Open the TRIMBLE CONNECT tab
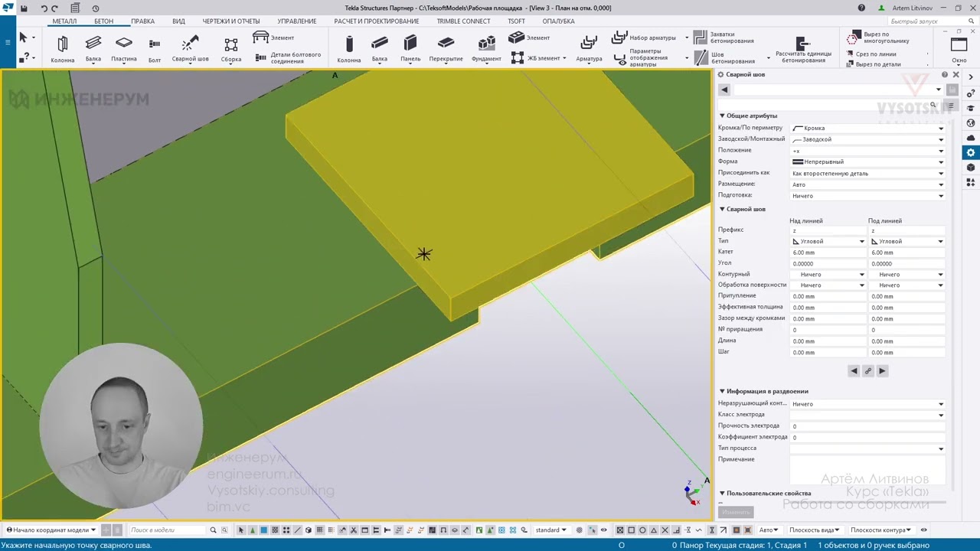980x551 pixels. point(463,21)
